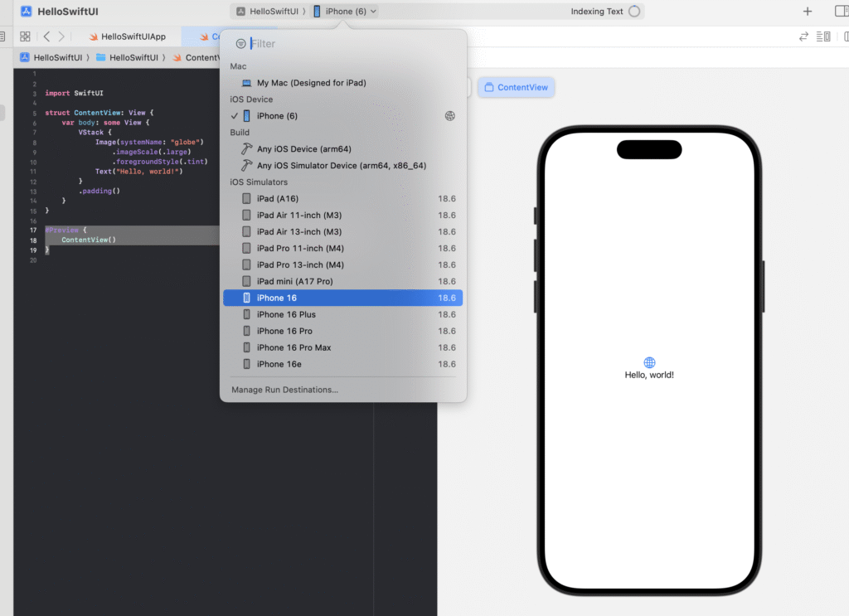
Task: Pick the iPad (A16) simulator
Action: (342, 199)
